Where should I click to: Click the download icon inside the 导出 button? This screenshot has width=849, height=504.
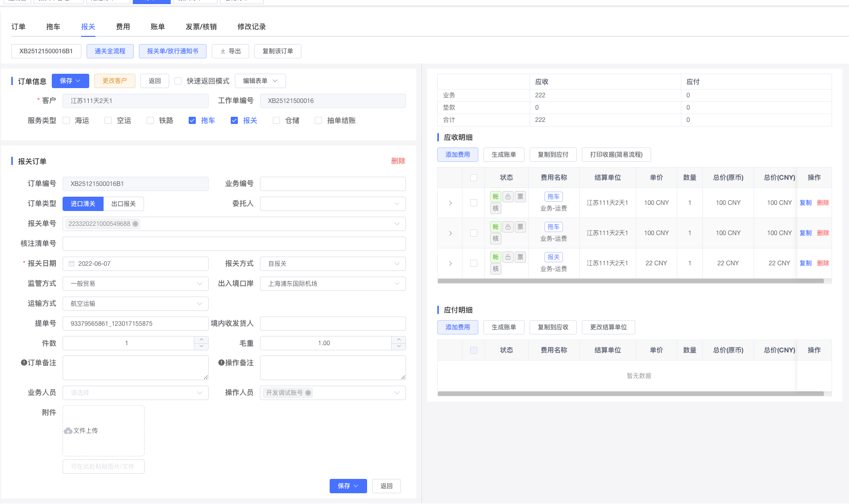click(223, 51)
